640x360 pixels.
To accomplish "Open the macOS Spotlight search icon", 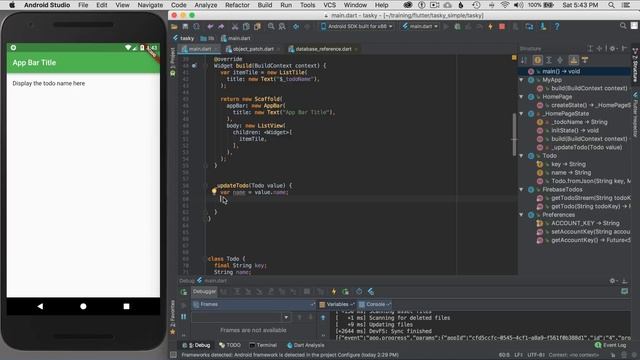I will coord(611,5).
